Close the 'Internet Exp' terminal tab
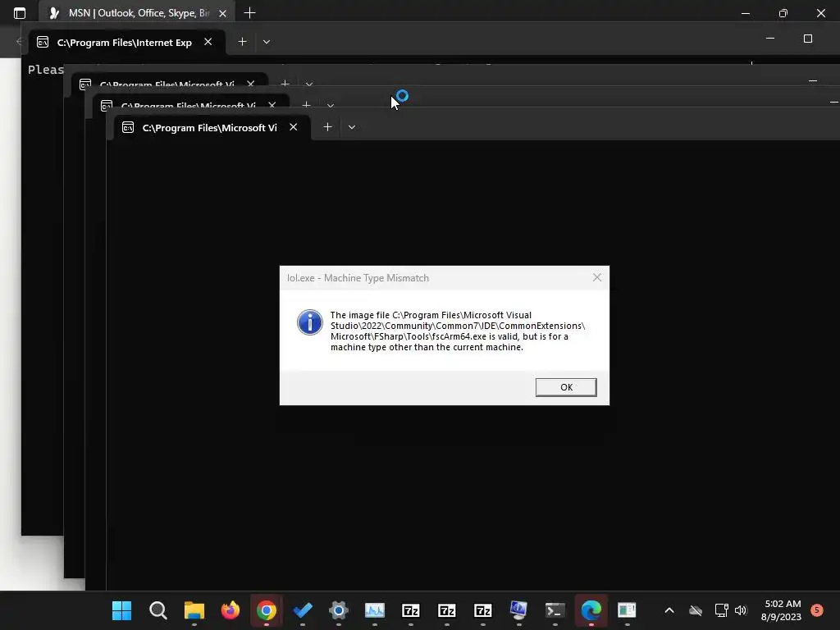 click(208, 42)
